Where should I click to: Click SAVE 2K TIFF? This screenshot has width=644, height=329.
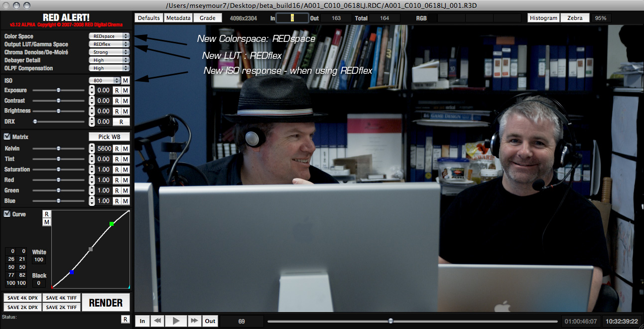click(61, 308)
